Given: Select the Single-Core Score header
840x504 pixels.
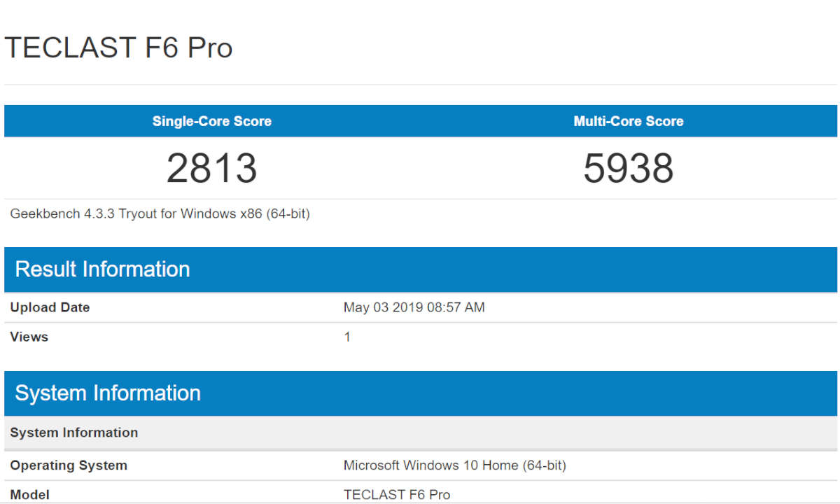Looking at the screenshot, I should (212, 121).
